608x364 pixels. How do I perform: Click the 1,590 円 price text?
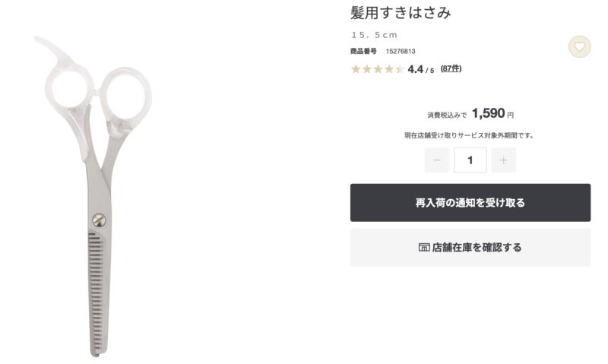click(492, 113)
